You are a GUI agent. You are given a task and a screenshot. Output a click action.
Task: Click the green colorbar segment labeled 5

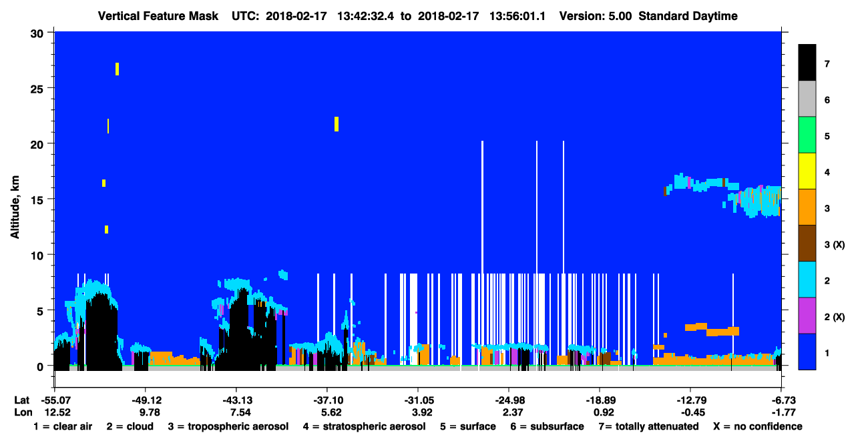(807, 135)
